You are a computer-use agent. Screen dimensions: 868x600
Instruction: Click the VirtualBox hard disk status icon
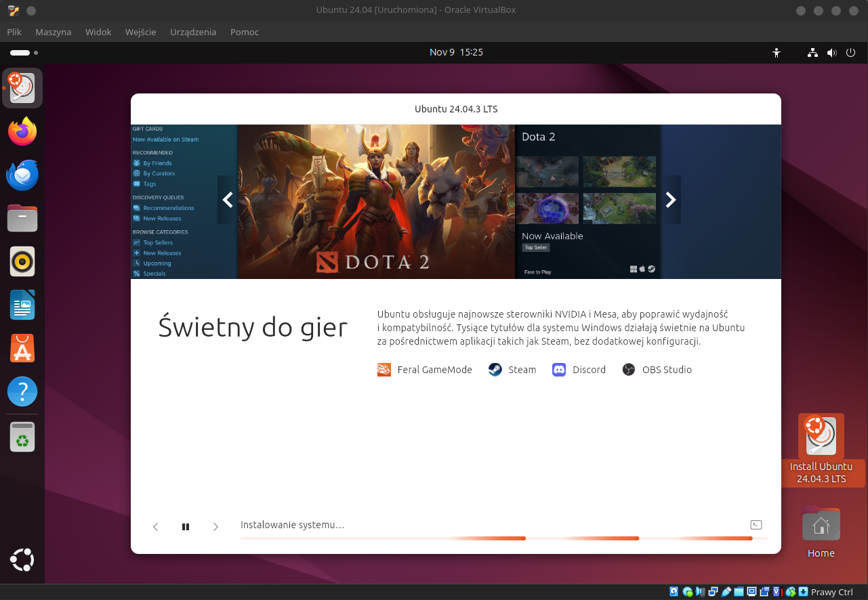(674, 592)
